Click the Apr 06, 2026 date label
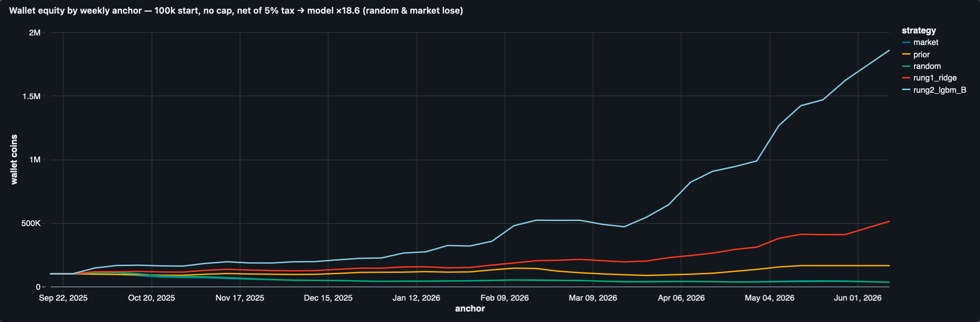This screenshot has width=980, height=322. (681, 298)
